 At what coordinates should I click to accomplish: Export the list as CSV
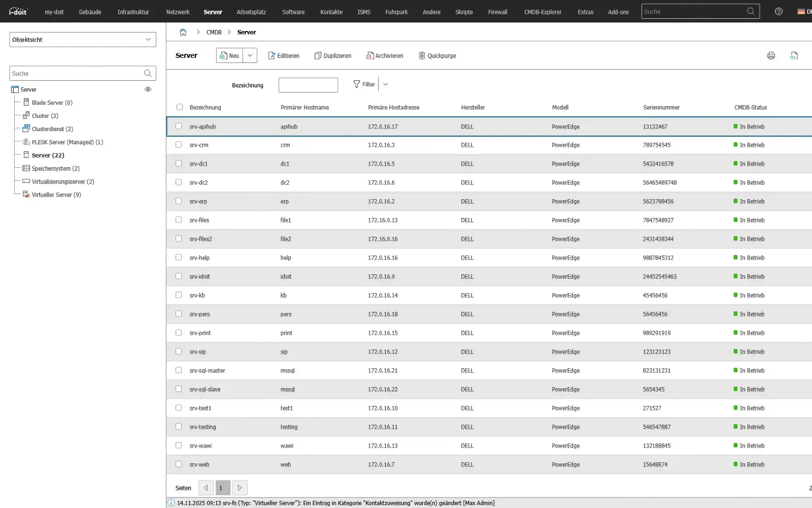pos(794,55)
